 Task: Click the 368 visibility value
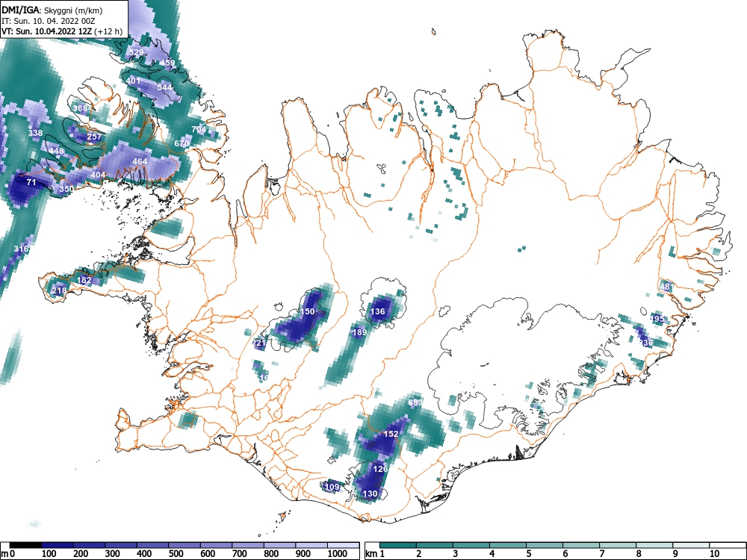pyautogui.click(x=80, y=108)
